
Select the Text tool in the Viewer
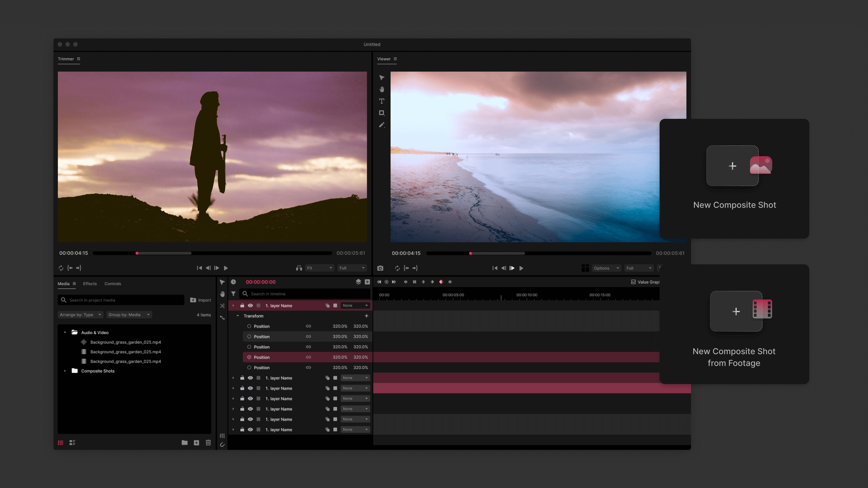pos(381,101)
